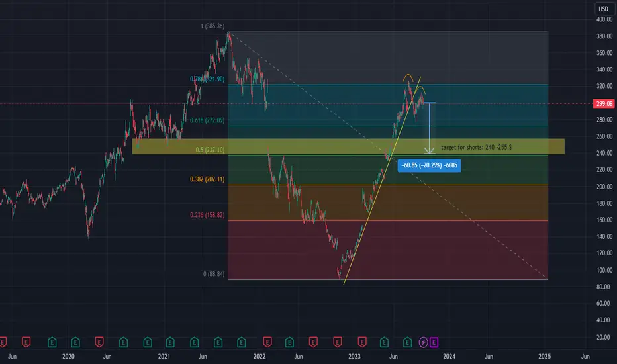Select the Fibonacci 321.90 level label
Screen dimensions: 617x364
[207, 79]
